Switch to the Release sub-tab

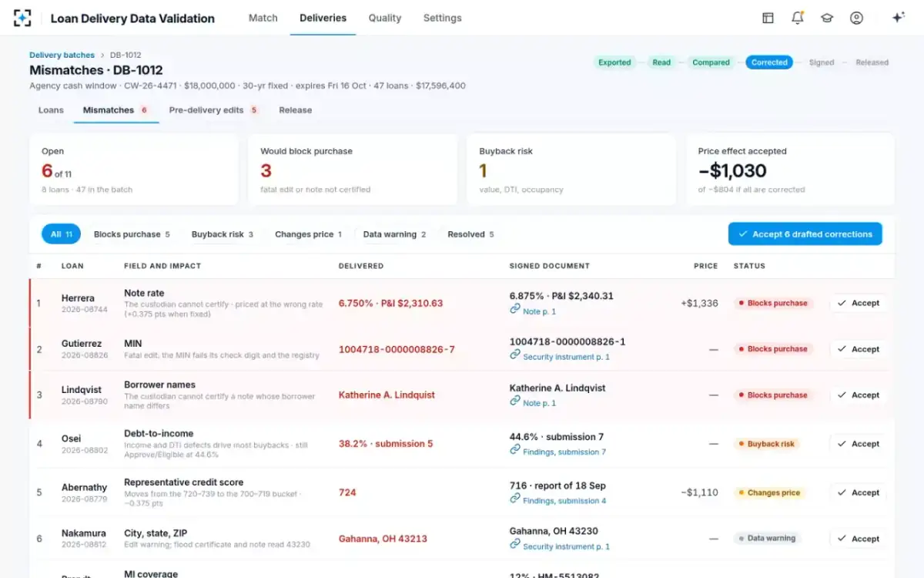point(296,110)
